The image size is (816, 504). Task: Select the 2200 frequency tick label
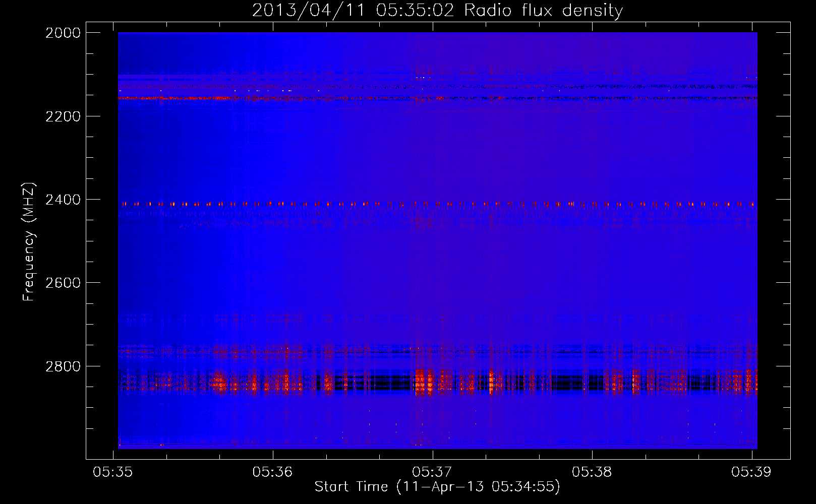(x=63, y=116)
